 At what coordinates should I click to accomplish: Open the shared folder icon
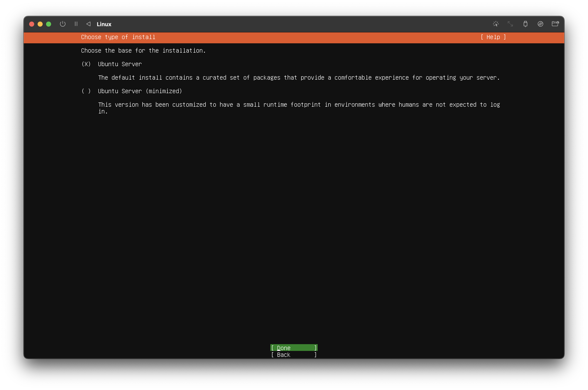pyautogui.click(x=555, y=24)
